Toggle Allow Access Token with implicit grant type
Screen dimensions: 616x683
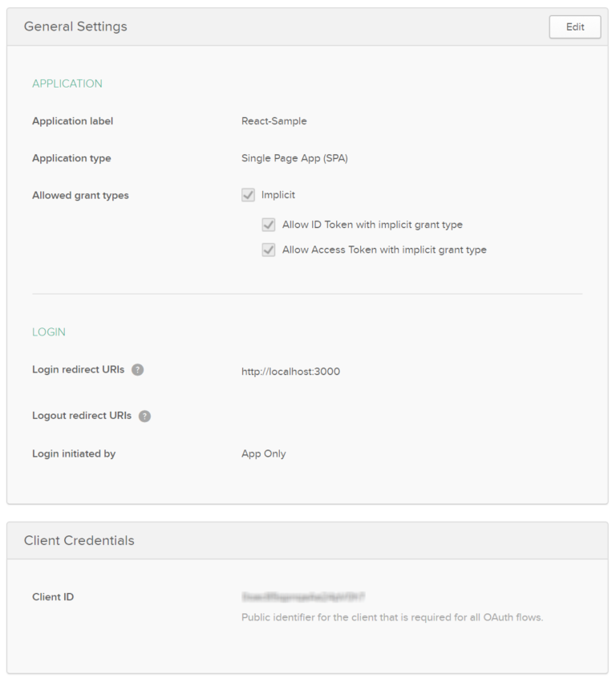click(269, 250)
